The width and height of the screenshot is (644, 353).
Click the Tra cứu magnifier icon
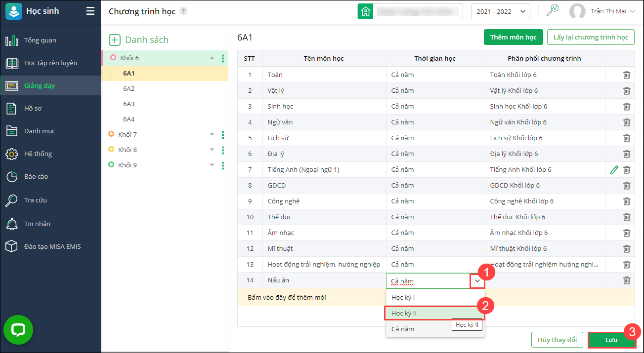(x=12, y=200)
